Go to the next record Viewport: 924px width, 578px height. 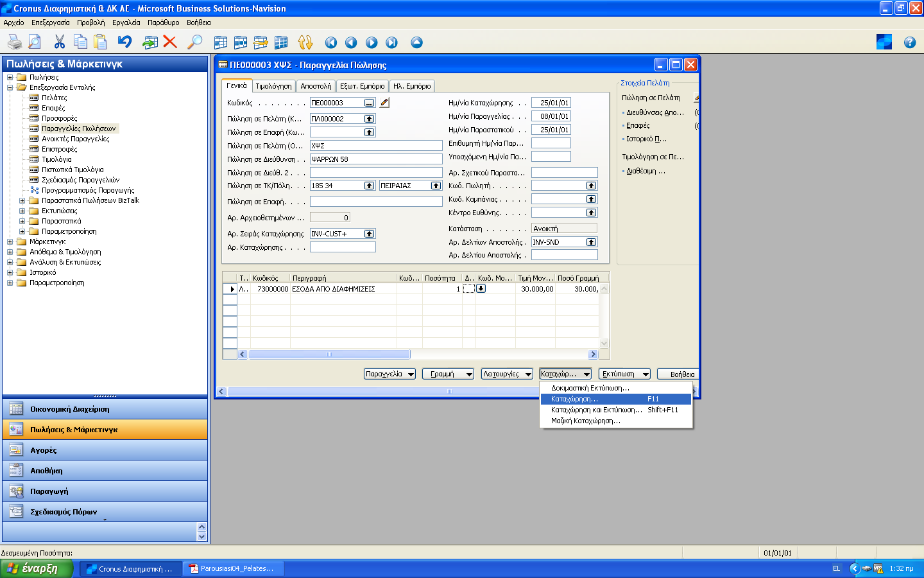pos(372,42)
